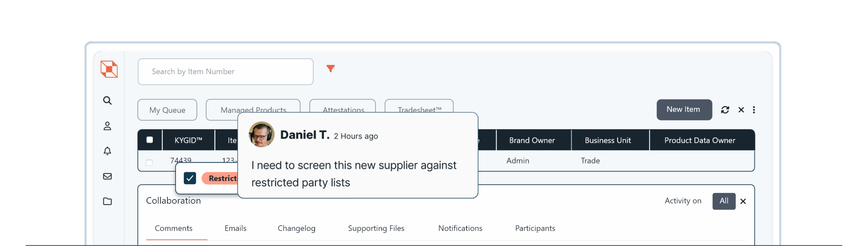This screenshot has width=868, height=246.
Task: Open the three-dot more options menu
Action: pyautogui.click(x=753, y=110)
